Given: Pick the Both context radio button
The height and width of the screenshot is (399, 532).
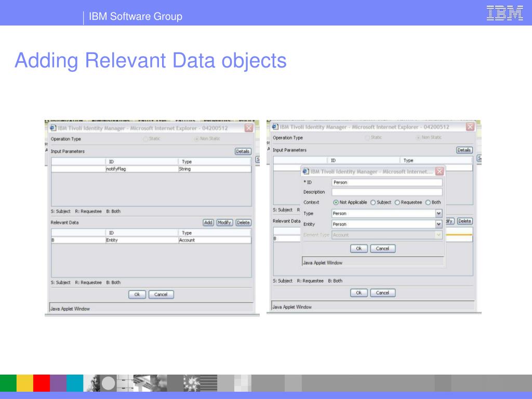Looking at the screenshot, I should [x=428, y=203].
